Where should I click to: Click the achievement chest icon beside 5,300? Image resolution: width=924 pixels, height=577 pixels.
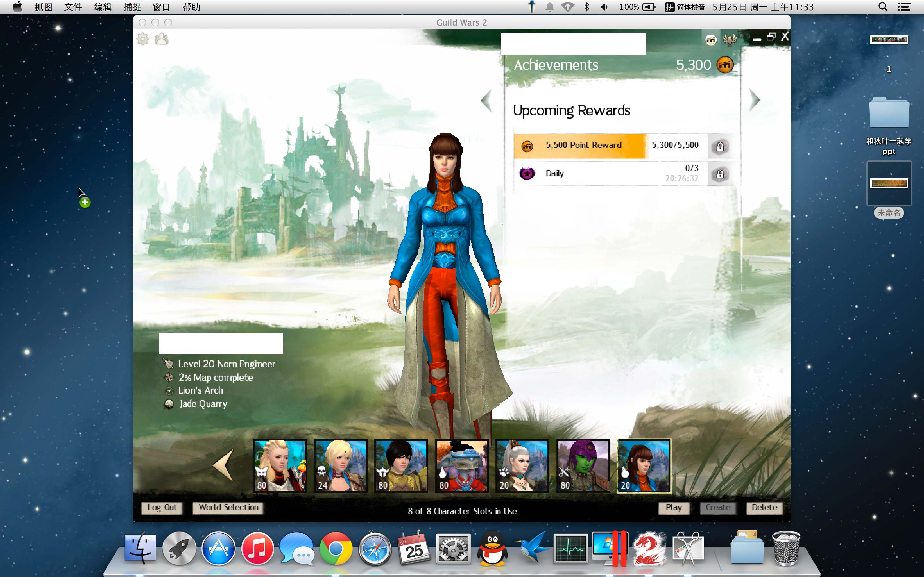tap(725, 64)
